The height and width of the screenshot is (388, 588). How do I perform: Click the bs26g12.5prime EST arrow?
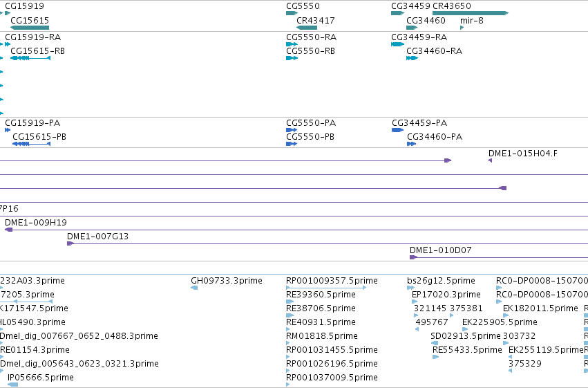pos(410,288)
